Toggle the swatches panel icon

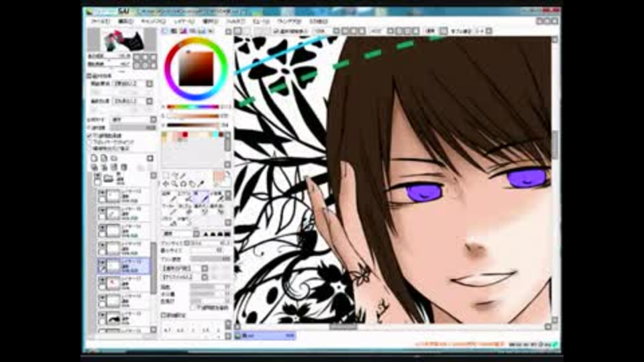point(202,32)
